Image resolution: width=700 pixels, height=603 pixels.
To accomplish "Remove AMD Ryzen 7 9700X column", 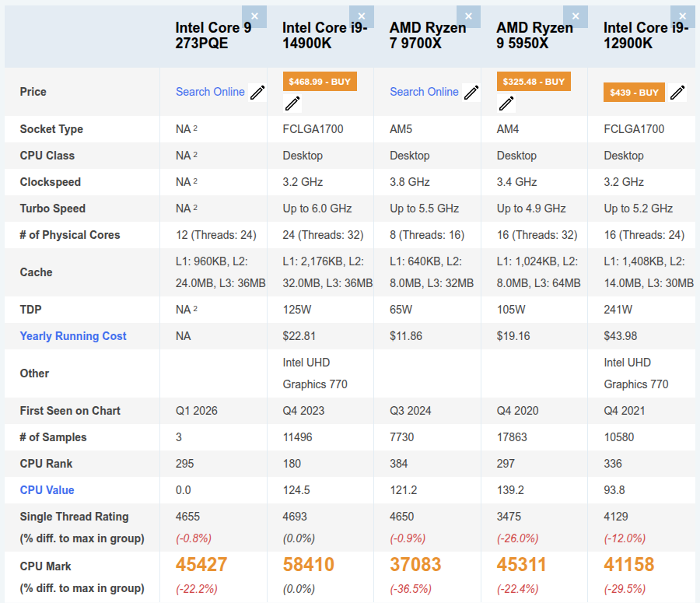I will (x=468, y=16).
